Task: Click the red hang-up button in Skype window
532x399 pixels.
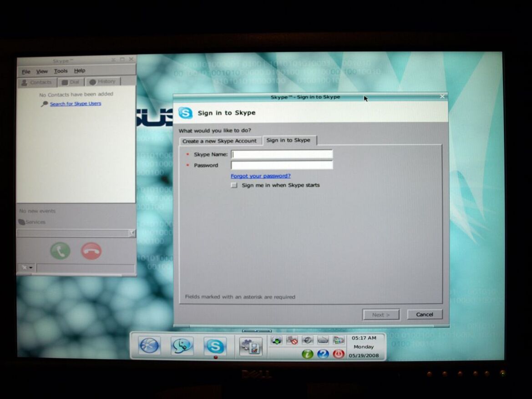Action: click(91, 251)
